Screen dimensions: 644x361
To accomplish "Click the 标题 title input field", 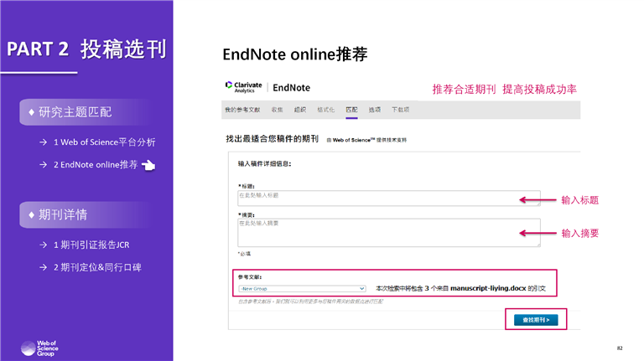I will click(x=389, y=199).
